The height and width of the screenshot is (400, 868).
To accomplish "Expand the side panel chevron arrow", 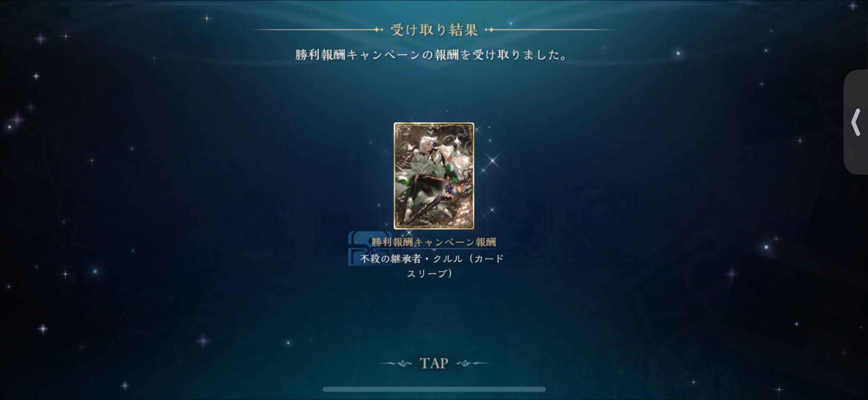I will coord(856,122).
